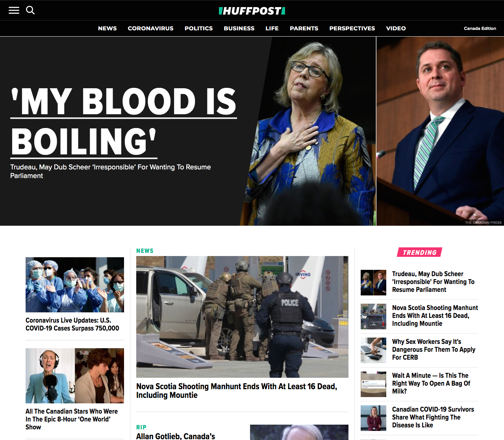Open the 'My Blood Is Boiling' headline

coord(123,121)
